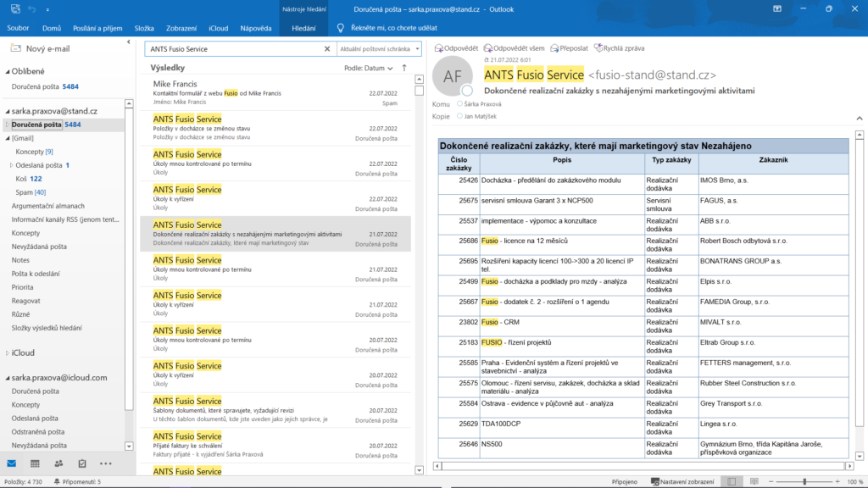Screen dimensions: 868x488
Task: Switch to the People contacts icon
Action: coord(58,463)
